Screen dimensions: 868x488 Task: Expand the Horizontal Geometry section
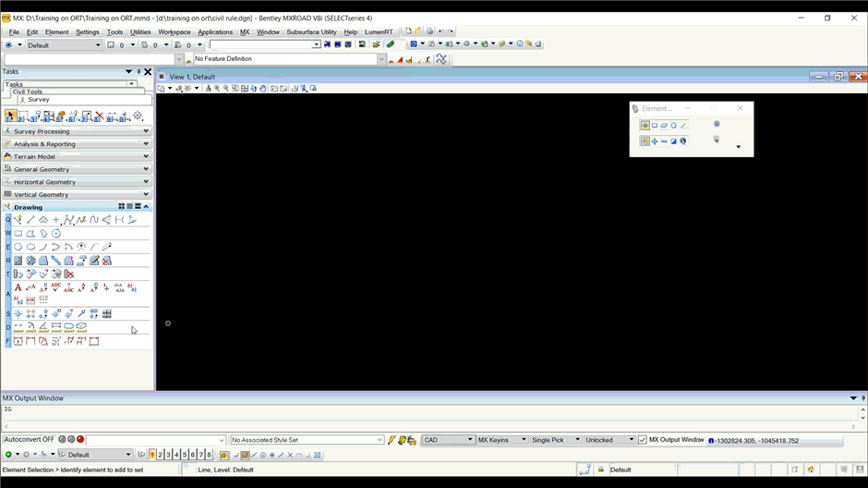pos(77,182)
